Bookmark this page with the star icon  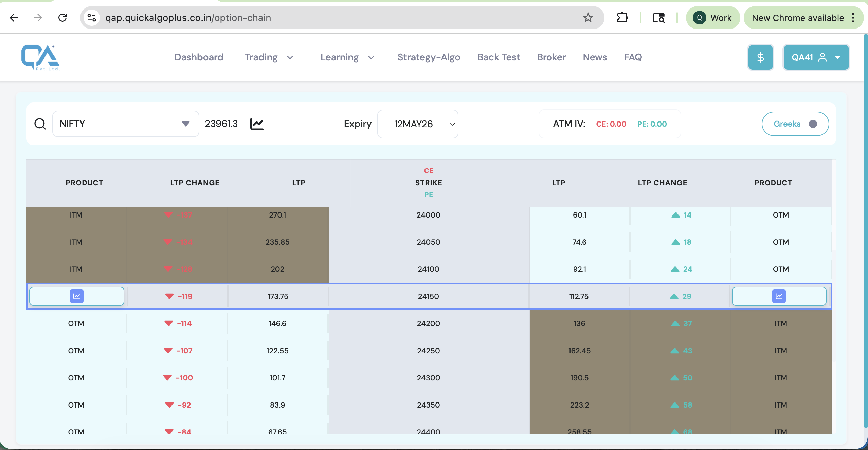[x=588, y=18]
